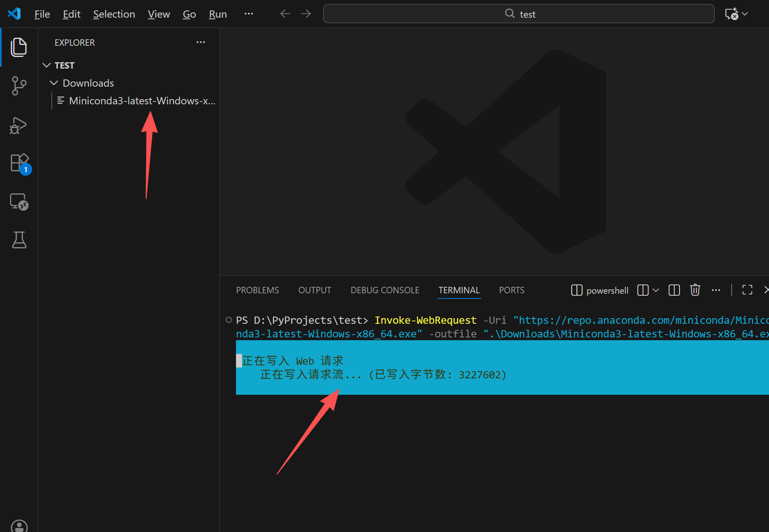Maximize the terminal panel size
769x532 pixels.
[x=747, y=290]
